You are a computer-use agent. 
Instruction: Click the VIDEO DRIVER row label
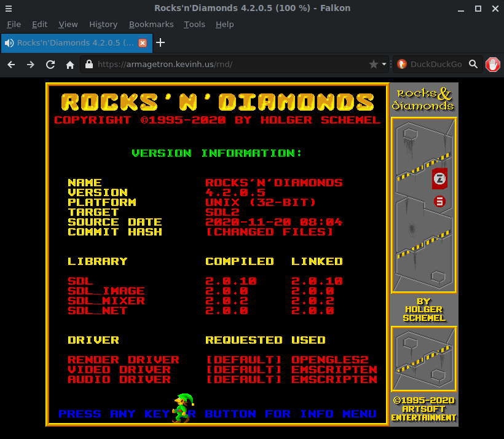119,370
